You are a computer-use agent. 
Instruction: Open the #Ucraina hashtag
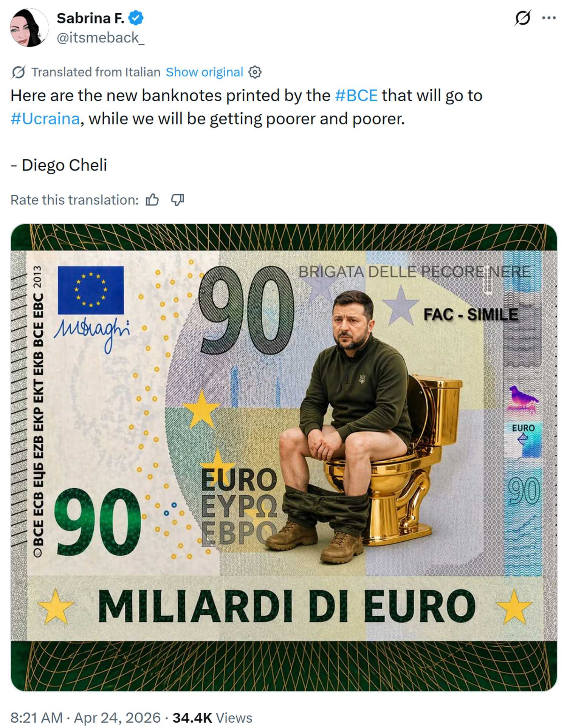coord(45,119)
